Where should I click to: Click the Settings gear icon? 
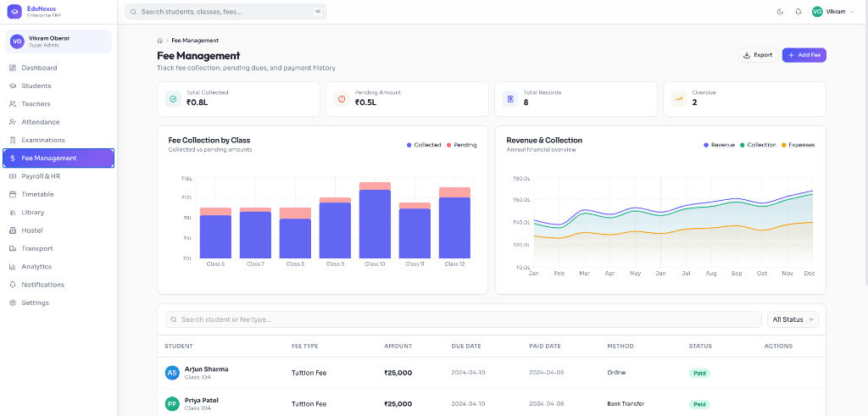pos(13,302)
